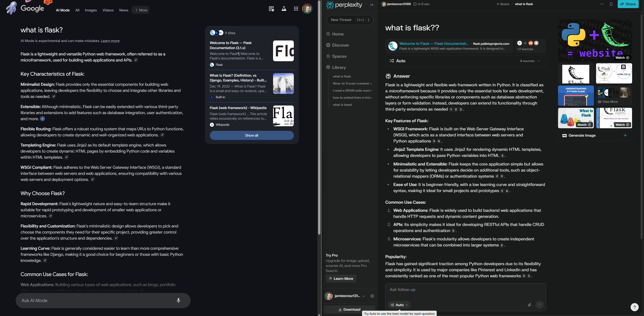This screenshot has height=316, width=644.
Task: Attach a file to follow-up
Action: [529, 305]
